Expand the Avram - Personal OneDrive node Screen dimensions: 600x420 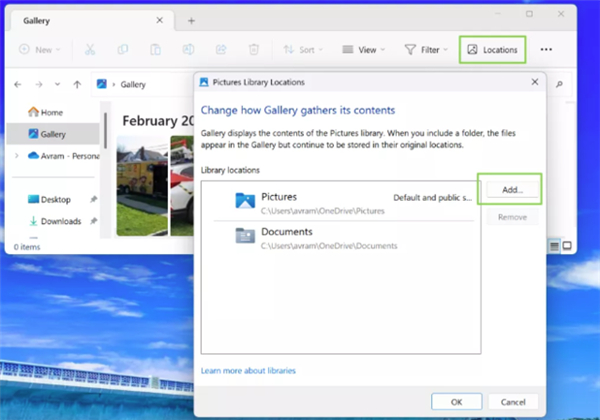[x=16, y=155]
